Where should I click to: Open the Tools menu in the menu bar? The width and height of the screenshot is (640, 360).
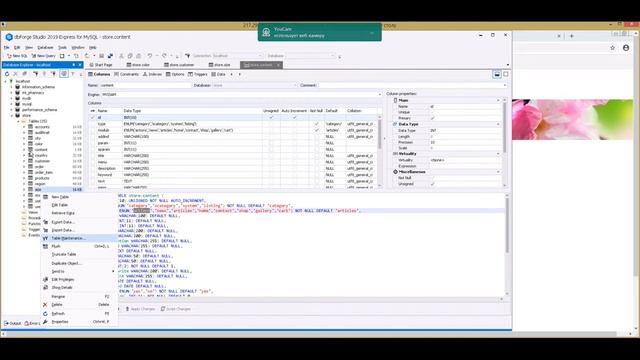click(62, 47)
